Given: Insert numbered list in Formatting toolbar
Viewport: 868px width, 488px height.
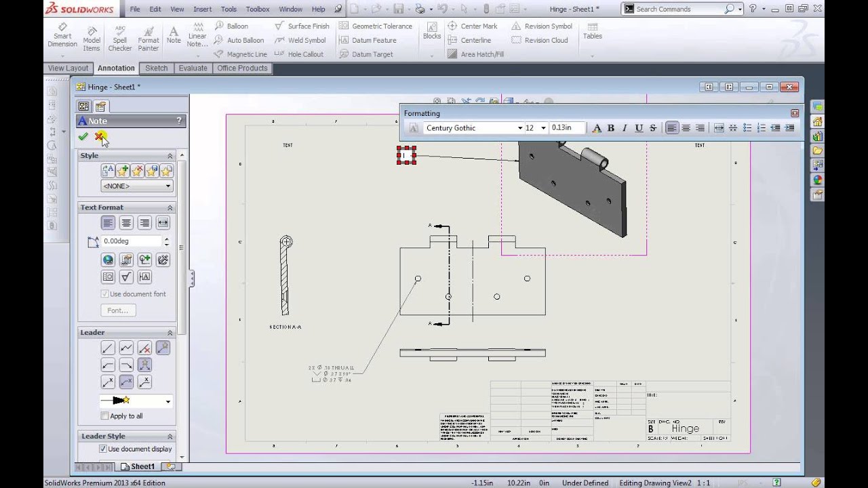Looking at the screenshot, I should coord(762,128).
